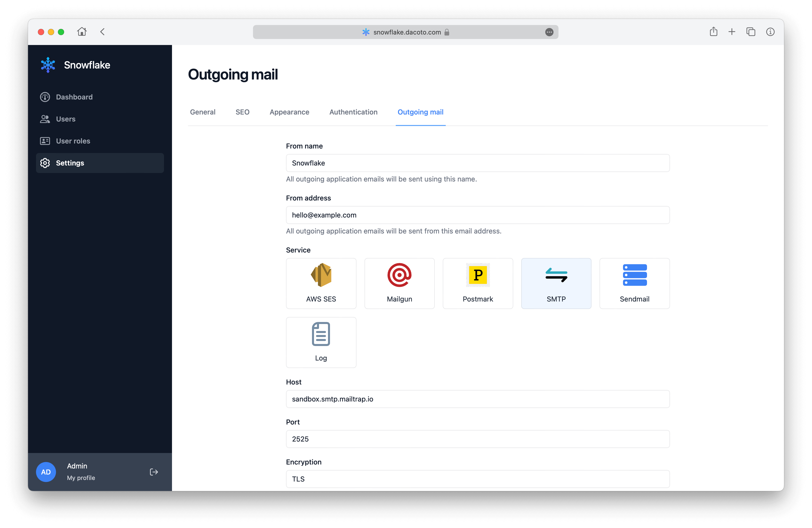Click the address bar more options button
This screenshot has height=528, width=812.
tap(549, 32)
